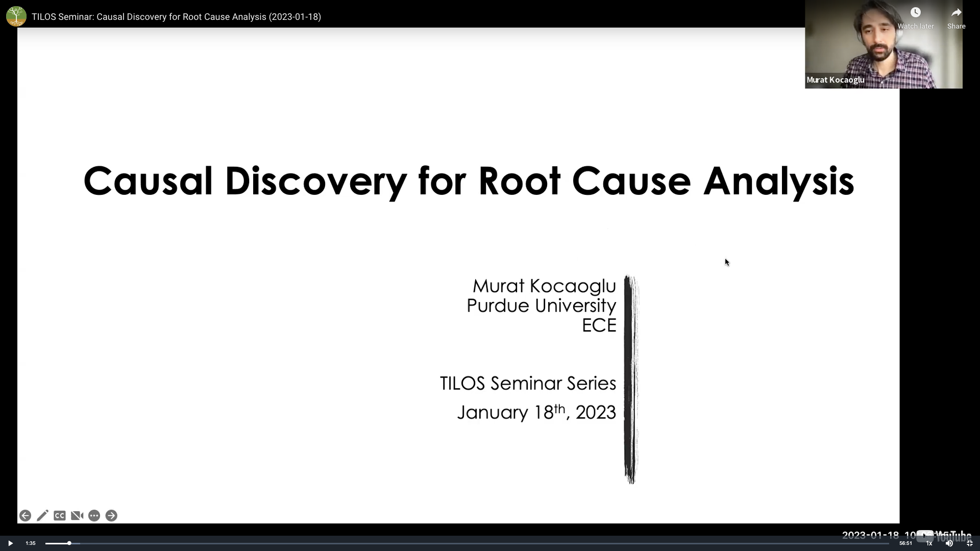Seek to middle of video timeline
Viewport: 980px width, 551px height.
pyautogui.click(x=467, y=543)
